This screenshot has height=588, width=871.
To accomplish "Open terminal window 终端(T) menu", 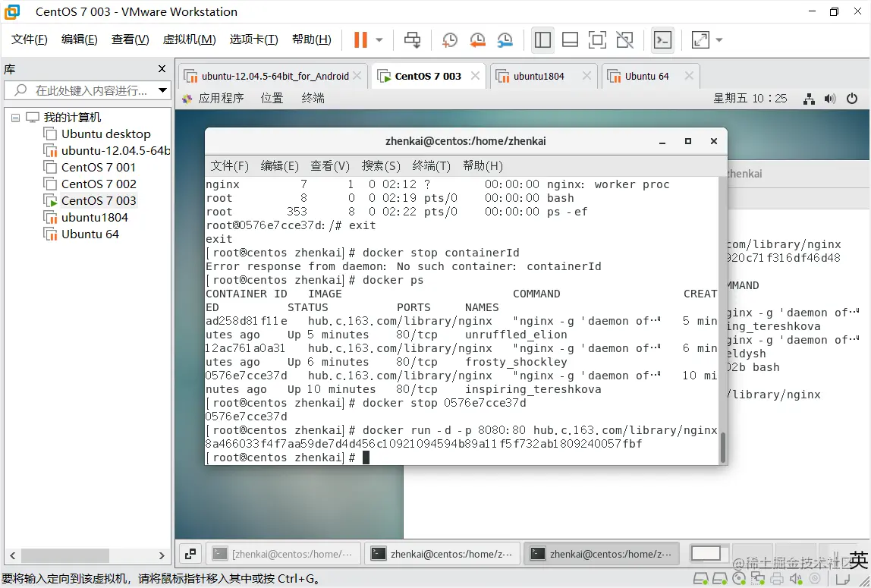I will point(431,166).
